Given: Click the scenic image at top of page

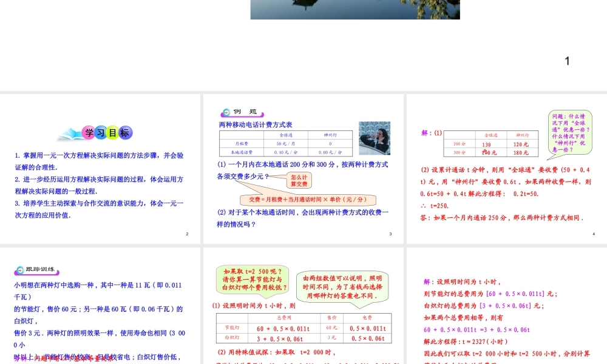Looking at the screenshot, I should click(355, 8).
